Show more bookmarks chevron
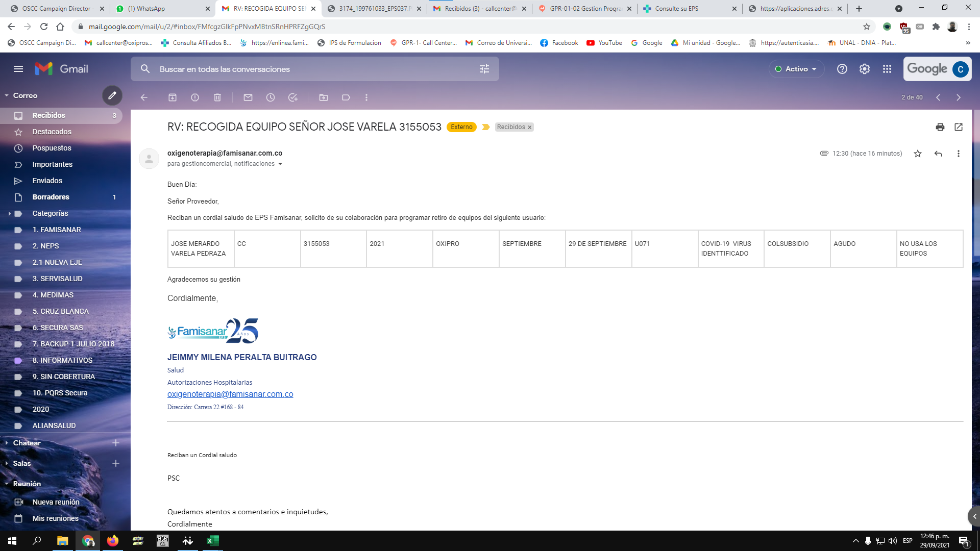The height and width of the screenshot is (551, 980). pos(968,43)
